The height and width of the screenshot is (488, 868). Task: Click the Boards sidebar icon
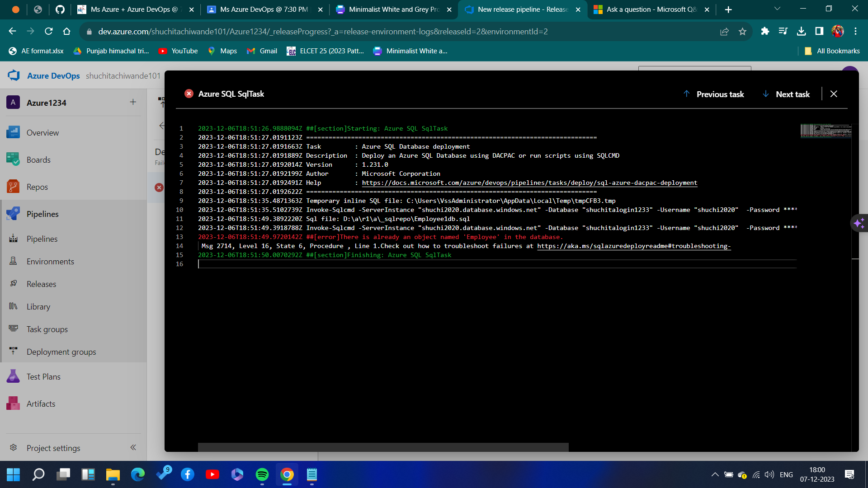[13, 159]
